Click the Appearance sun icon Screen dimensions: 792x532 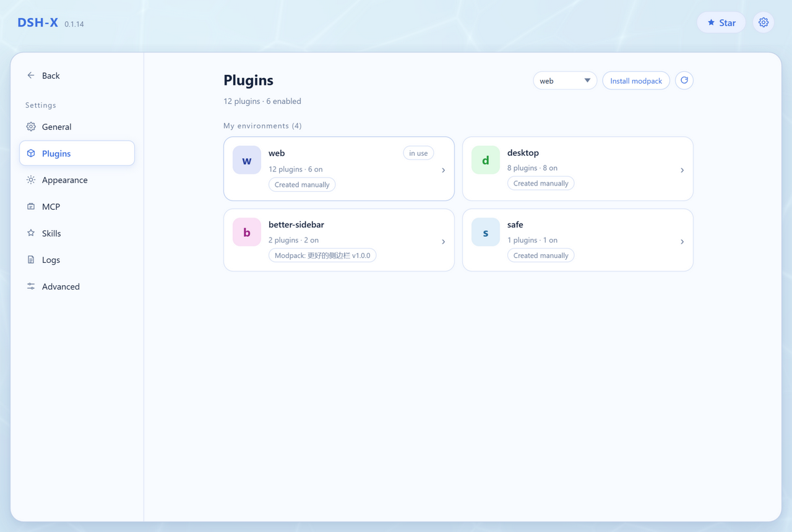click(31, 180)
